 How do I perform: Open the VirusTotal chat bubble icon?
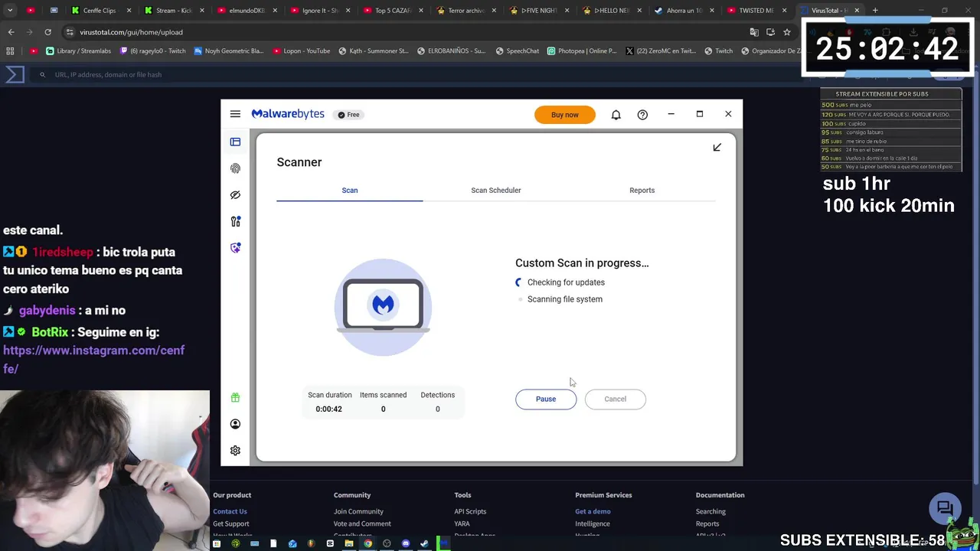tap(945, 508)
